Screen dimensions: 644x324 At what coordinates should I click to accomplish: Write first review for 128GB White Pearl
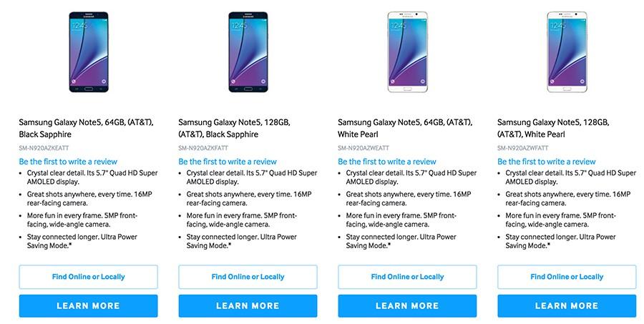546,162
